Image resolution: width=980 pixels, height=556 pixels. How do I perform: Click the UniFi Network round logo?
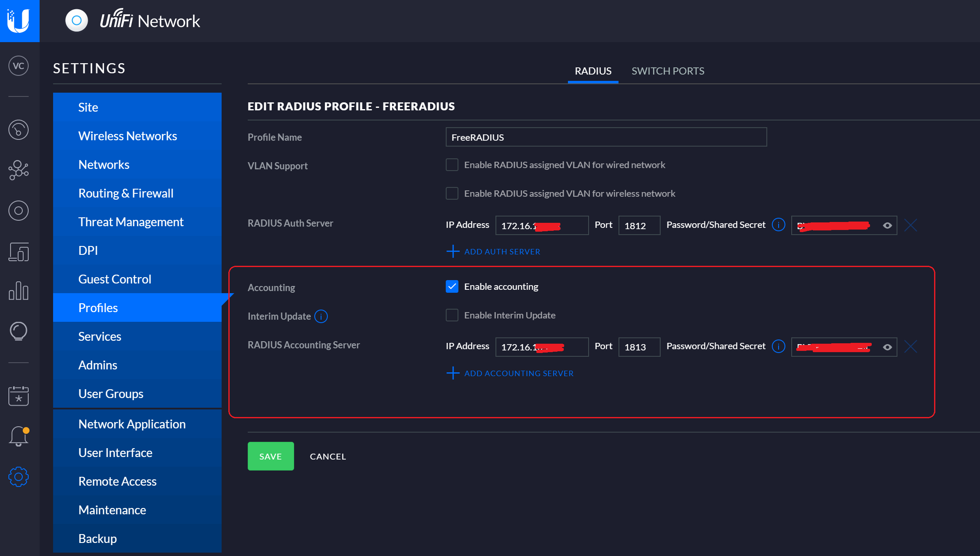[x=77, y=20]
